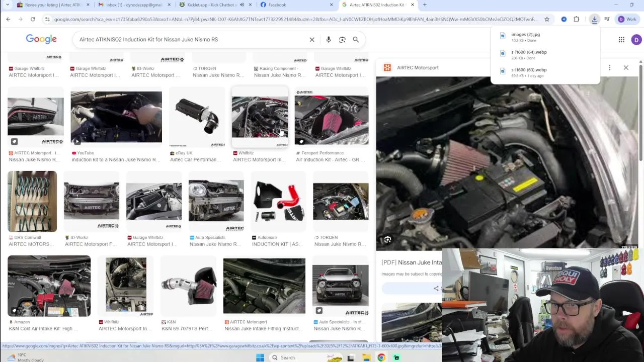The height and width of the screenshot is (362, 644).
Task: Open s-l1600 (64).webp download
Action: 546,55
